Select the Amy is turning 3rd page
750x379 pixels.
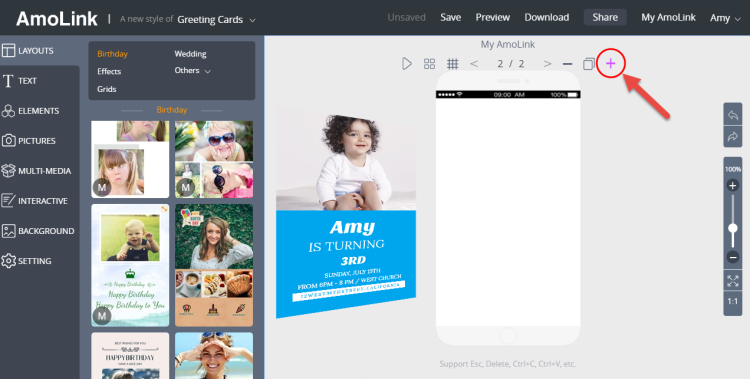[x=346, y=212]
